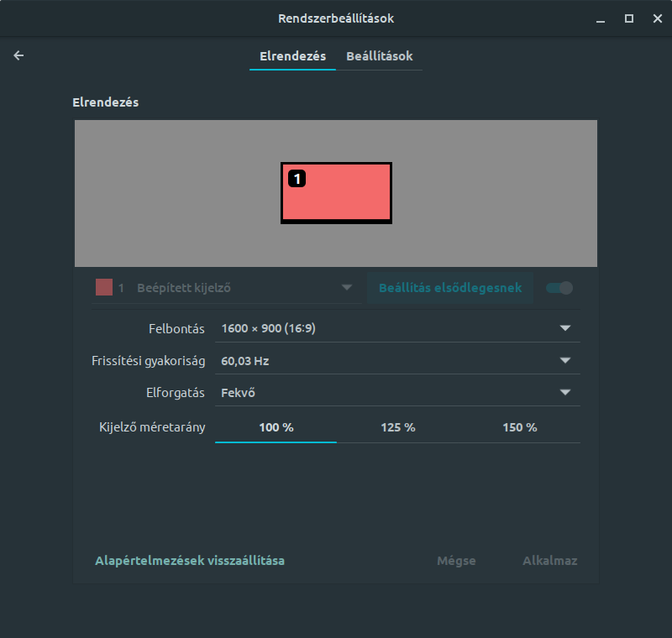Click the Frissítési gyakoriság label

[x=149, y=361]
